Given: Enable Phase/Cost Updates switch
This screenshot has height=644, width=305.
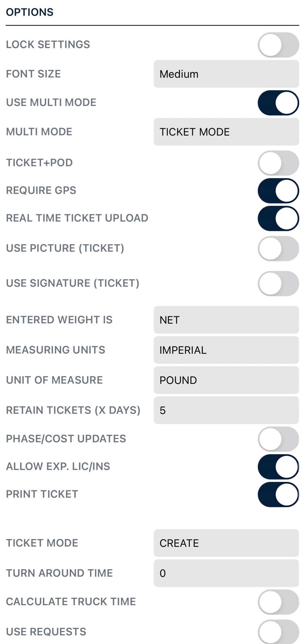Looking at the screenshot, I should point(278,439).
